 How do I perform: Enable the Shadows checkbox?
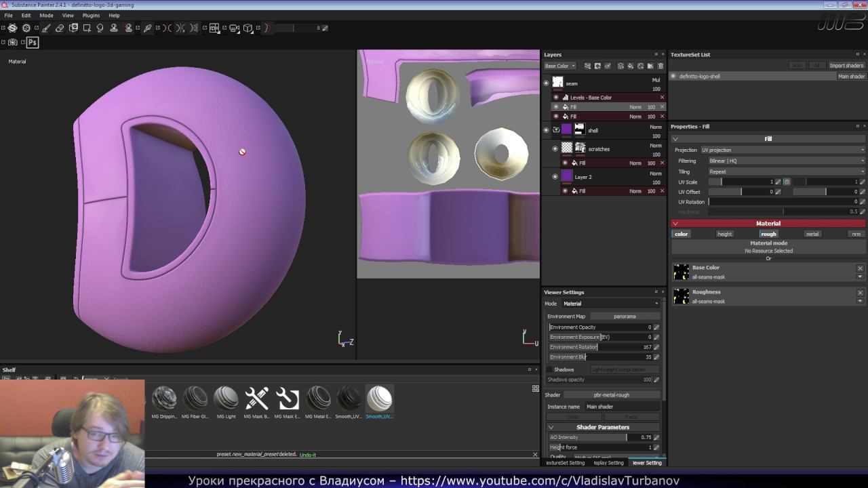point(549,369)
